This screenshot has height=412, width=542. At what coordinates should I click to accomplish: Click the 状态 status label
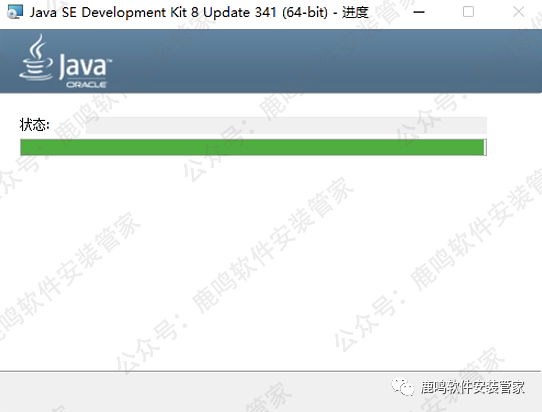click(x=35, y=125)
